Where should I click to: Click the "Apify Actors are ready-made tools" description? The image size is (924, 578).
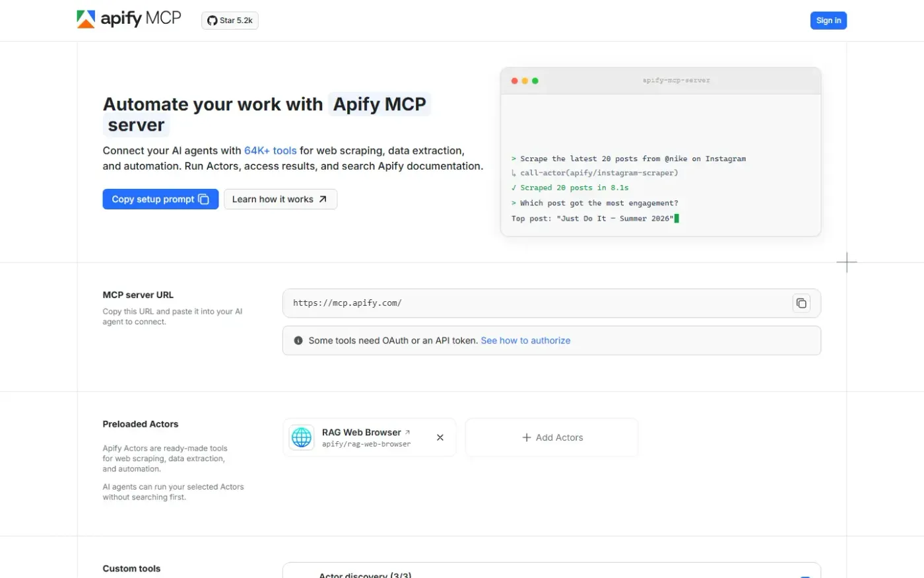(x=165, y=458)
